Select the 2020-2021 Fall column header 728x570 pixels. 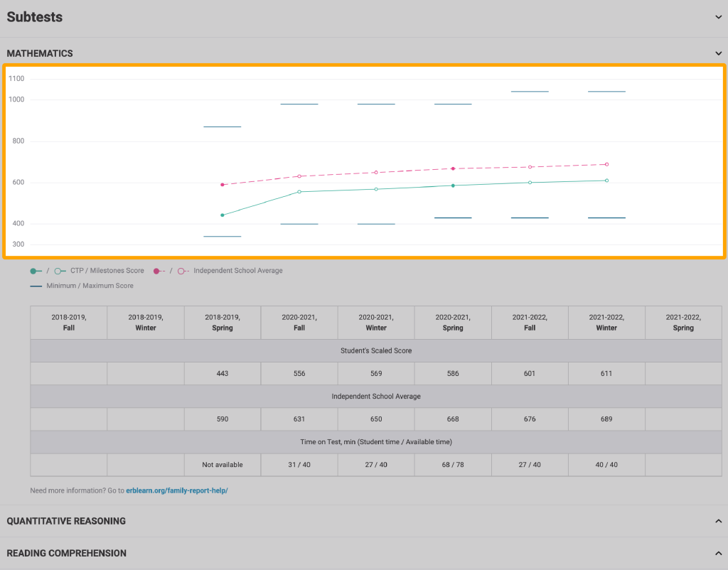point(299,323)
